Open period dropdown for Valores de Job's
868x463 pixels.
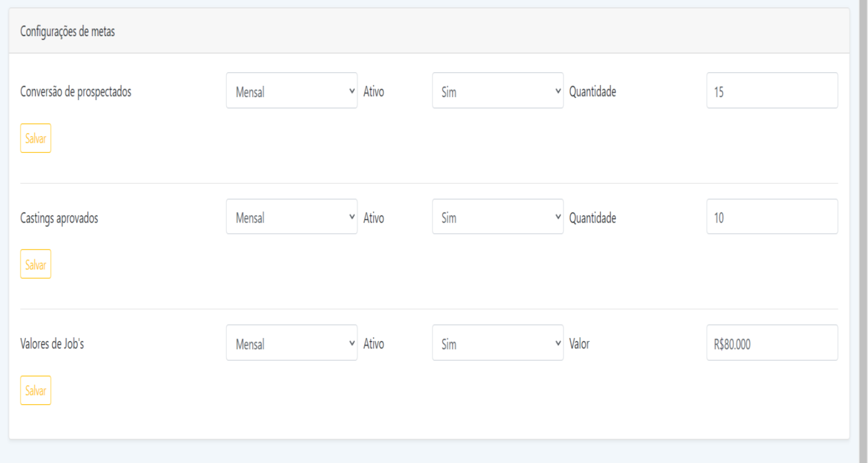coord(291,343)
